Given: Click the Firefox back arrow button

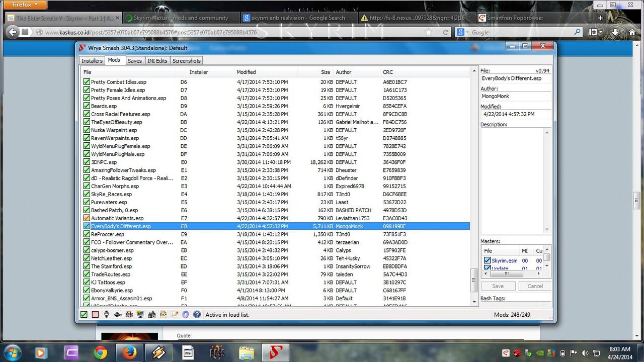Looking at the screenshot, I should click(12, 32).
